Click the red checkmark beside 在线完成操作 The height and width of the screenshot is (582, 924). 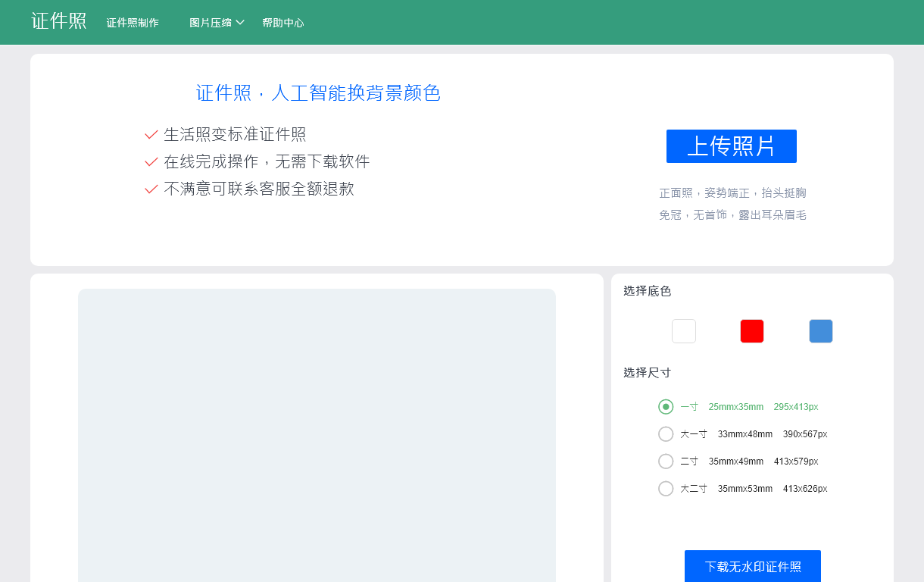(150, 161)
